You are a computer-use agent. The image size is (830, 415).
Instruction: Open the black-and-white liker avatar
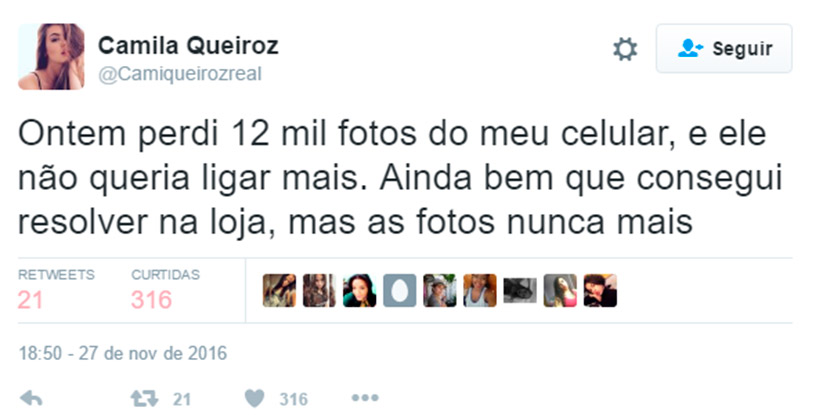click(520, 291)
